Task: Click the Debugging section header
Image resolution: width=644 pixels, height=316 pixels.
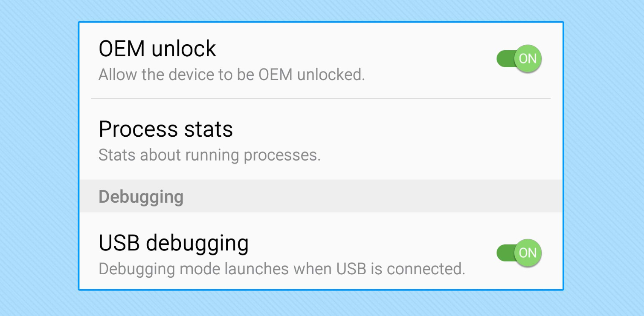Action: click(x=141, y=196)
